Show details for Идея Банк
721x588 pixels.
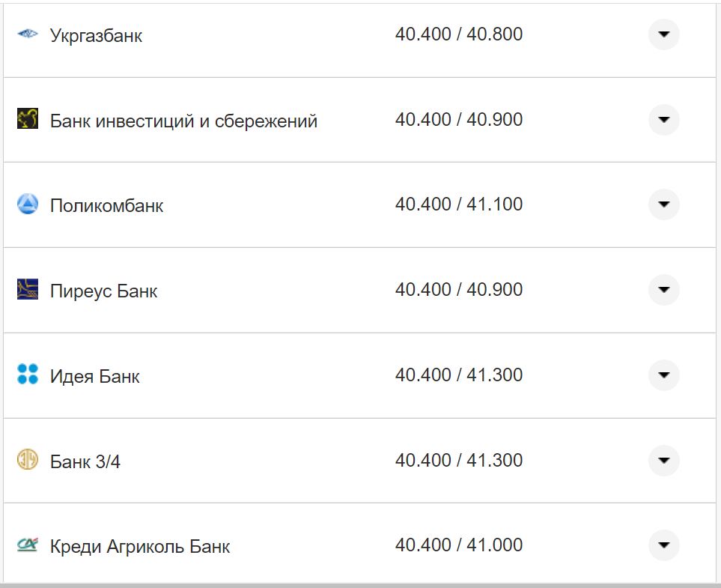(x=663, y=375)
